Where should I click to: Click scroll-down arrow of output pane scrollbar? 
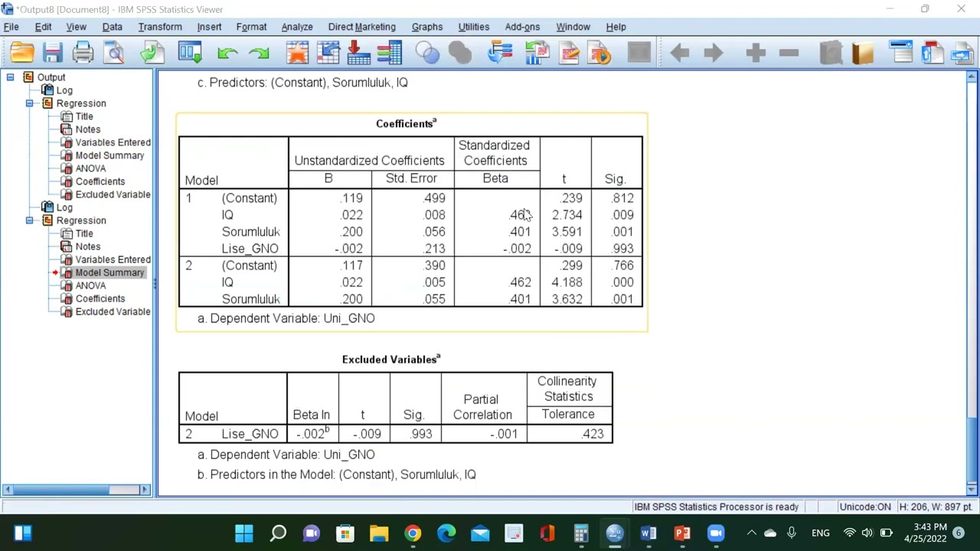972,489
